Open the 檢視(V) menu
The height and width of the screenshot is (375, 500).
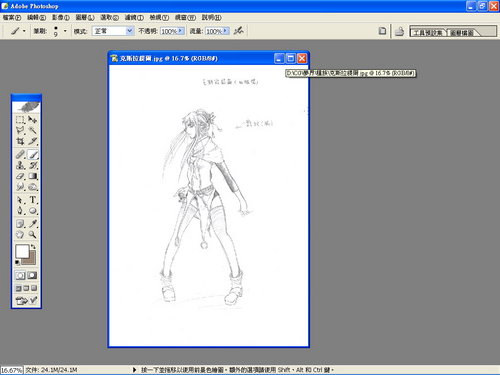159,17
